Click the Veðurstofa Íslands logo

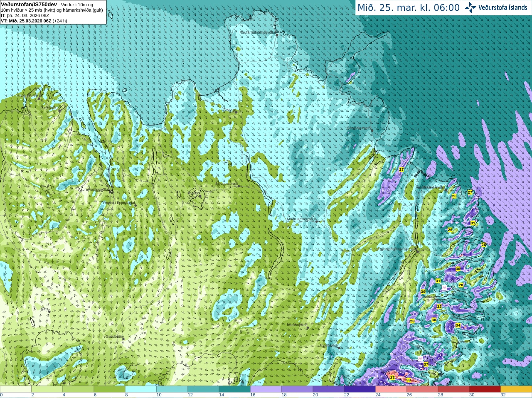(x=496, y=7)
